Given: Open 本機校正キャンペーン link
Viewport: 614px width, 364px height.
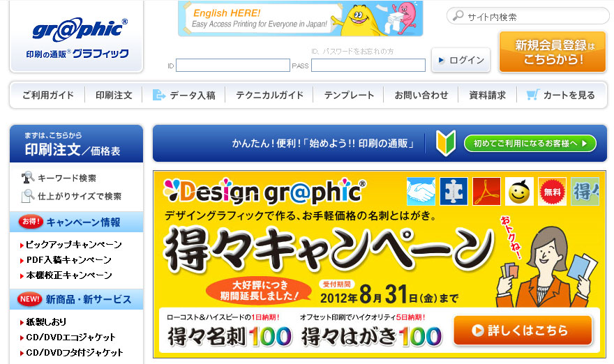Looking at the screenshot, I should (x=69, y=275).
